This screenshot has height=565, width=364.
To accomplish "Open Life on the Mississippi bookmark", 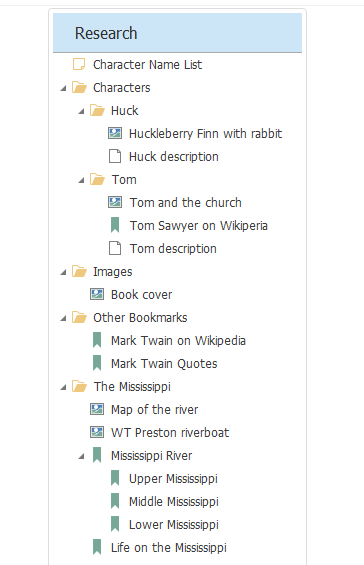I will point(169,547).
